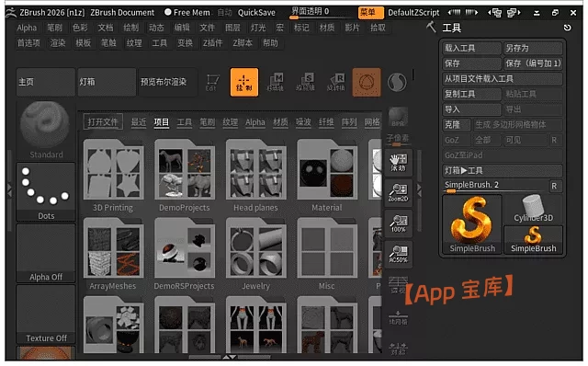
Task: Click the 100% zoom icon
Action: tap(398, 223)
